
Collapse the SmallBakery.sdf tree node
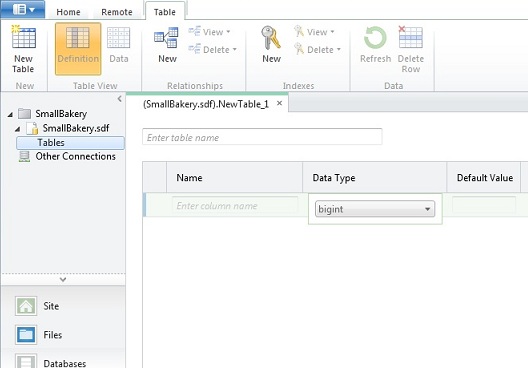pyautogui.click(x=18, y=129)
